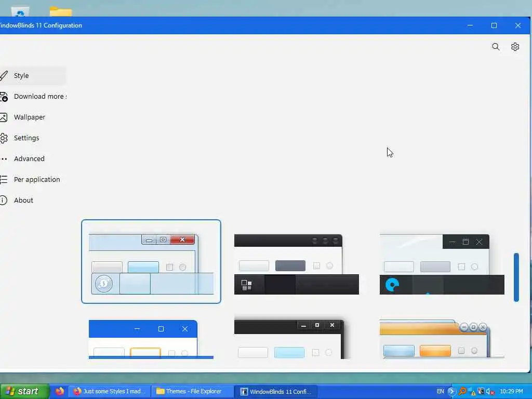The image size is (532, 399).
Task: Open Per application settings
Action: [x=33, y=179]
